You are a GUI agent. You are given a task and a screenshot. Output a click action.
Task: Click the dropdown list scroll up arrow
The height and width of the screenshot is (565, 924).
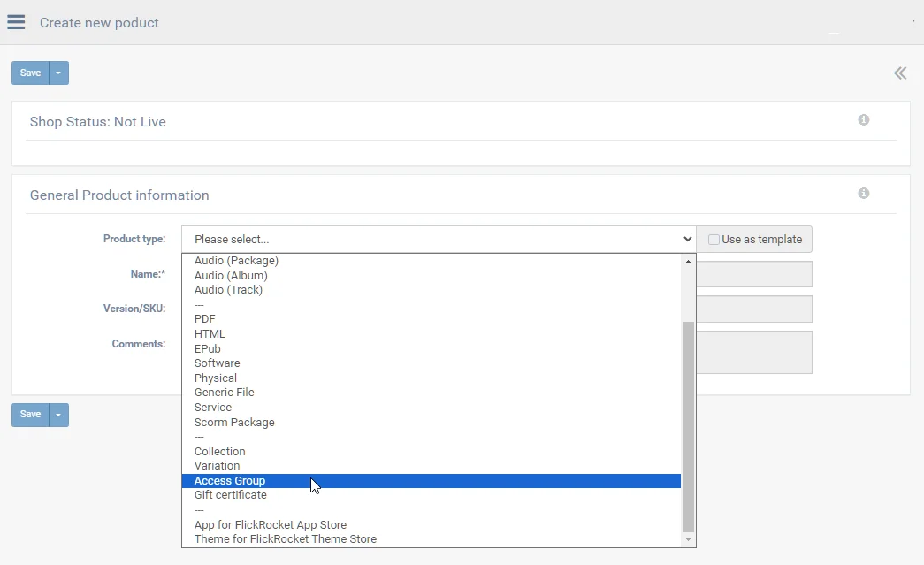688,261
